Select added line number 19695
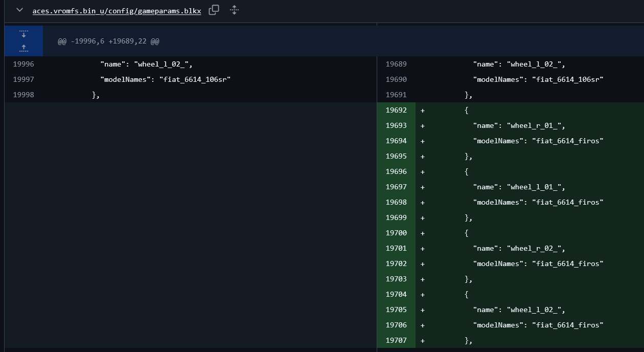This screenshot has height=352, width=644. click(396, 156)
